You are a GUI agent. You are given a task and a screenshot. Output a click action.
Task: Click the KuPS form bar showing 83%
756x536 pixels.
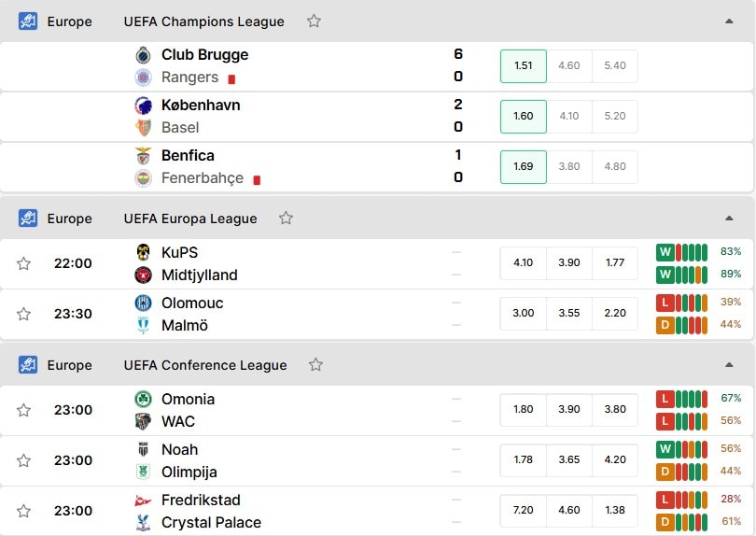click(x=681, y=252)
